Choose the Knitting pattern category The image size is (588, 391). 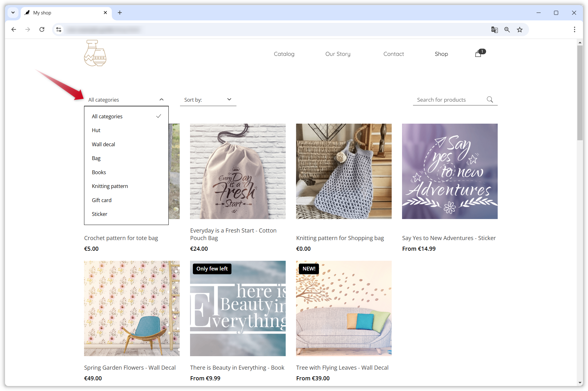(110, 186)
